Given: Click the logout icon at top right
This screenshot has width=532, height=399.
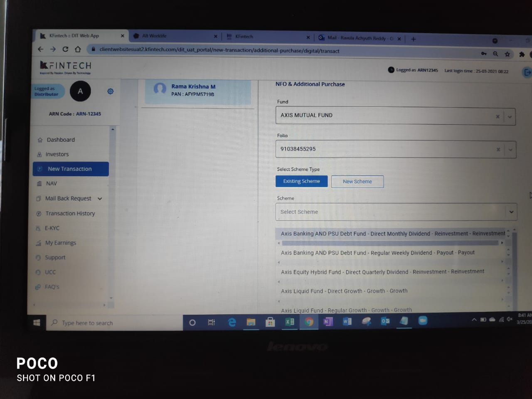Looking at the screenshot, I should (527, 72).
